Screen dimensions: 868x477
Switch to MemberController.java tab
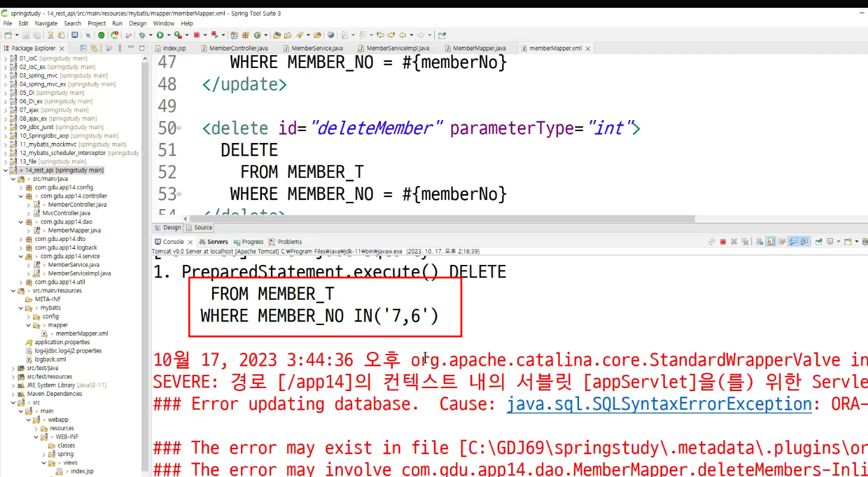pyautogui.click(x=234, y=48)
